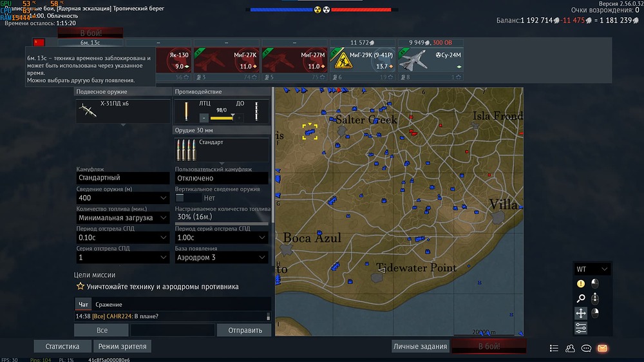Open the mail envelope notifications
This screenshot has height=362, width=644.
coord(602,348)
